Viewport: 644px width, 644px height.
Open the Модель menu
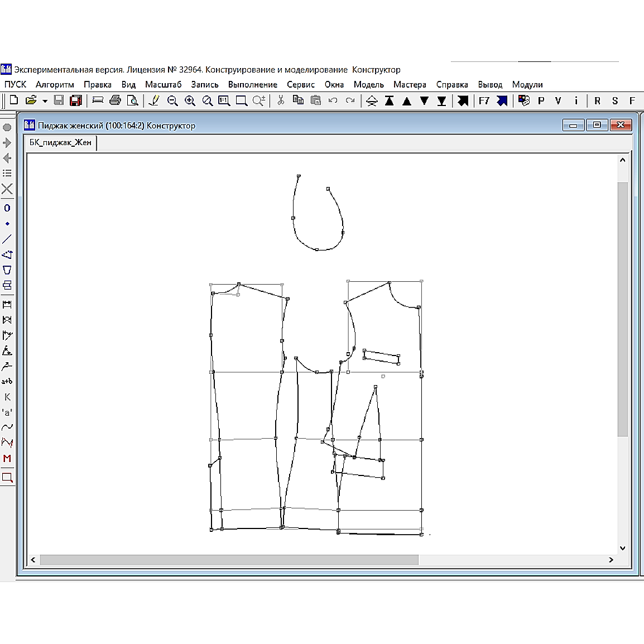(x=368, y=85)
